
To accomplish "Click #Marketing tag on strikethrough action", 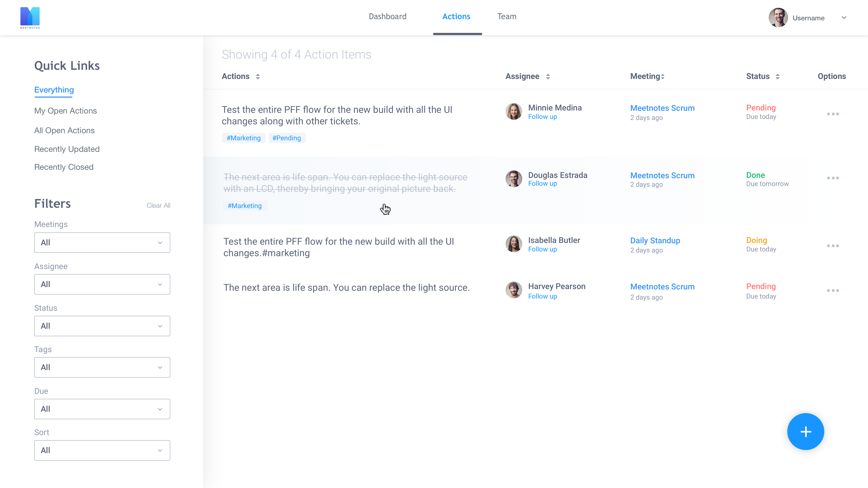I will coord(245,206).
